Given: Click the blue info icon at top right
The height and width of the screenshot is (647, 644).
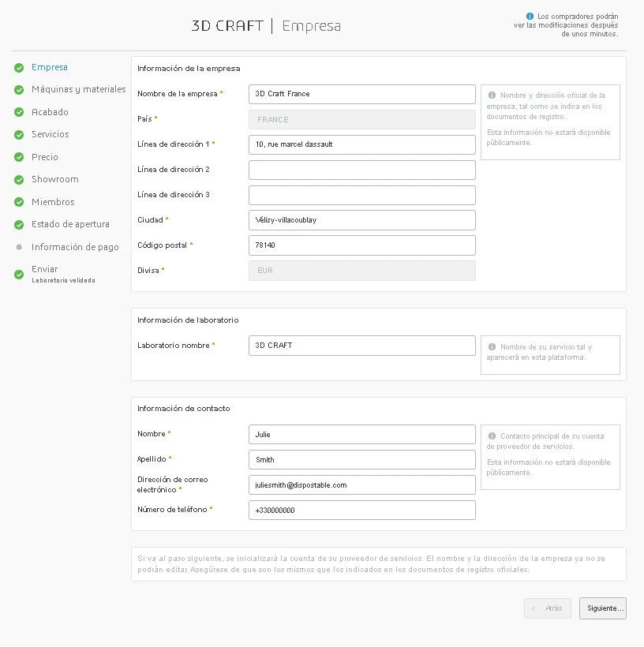Looking at the screenshot, I should 530,16.
